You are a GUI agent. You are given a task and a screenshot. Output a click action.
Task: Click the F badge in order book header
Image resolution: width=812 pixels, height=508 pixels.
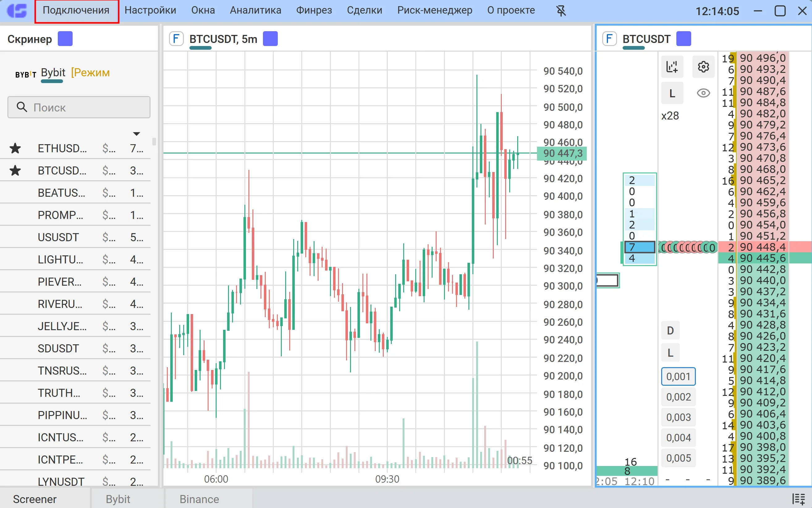609,39
